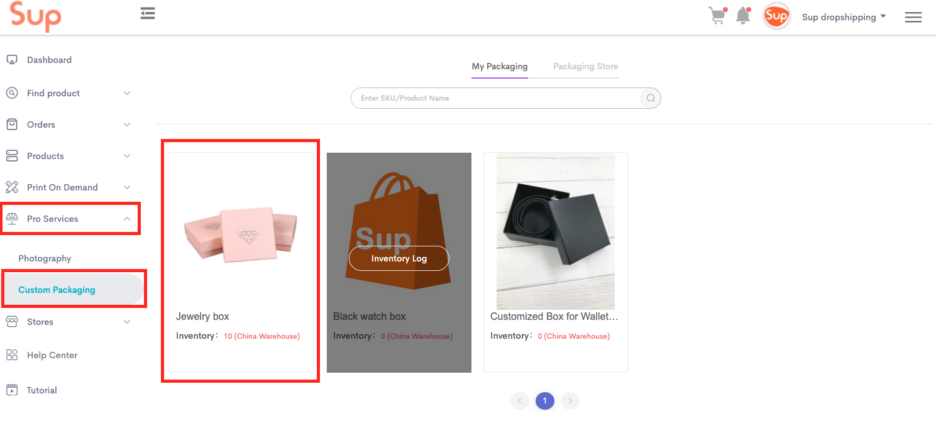Select page 1 in pagination

click(x=545, y=400)
